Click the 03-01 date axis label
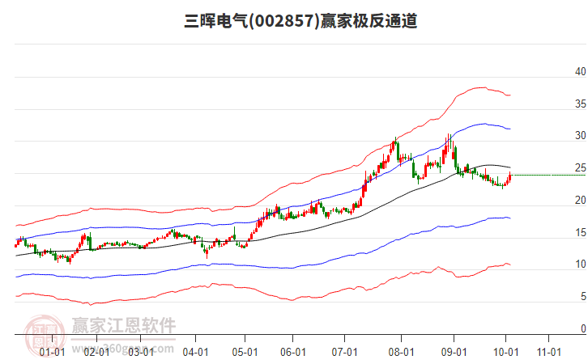 (x=141, y=352)
